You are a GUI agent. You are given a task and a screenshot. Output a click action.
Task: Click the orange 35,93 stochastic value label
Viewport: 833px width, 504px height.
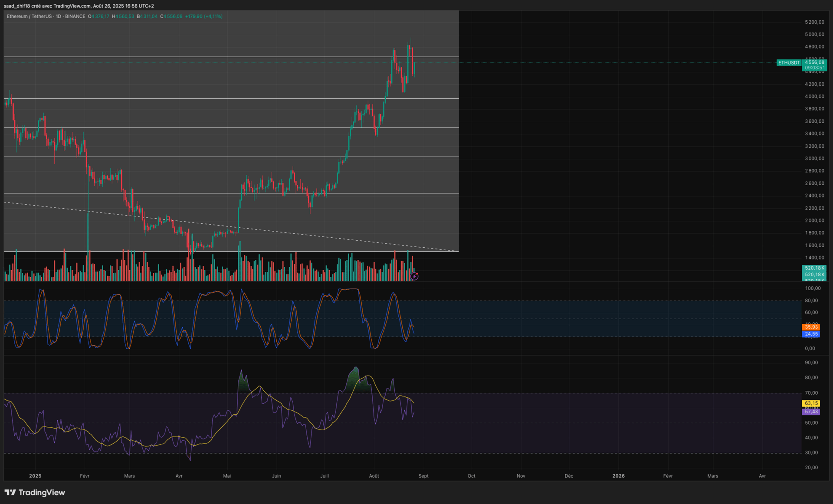811,327
